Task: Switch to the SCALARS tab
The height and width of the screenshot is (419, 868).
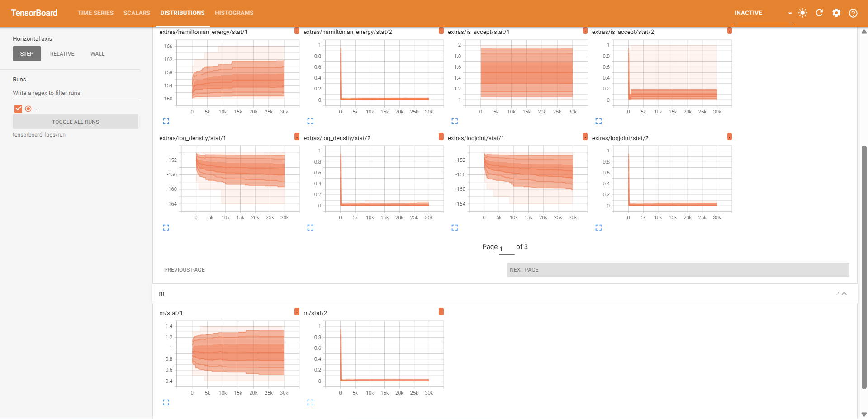Action: point(137,13)
